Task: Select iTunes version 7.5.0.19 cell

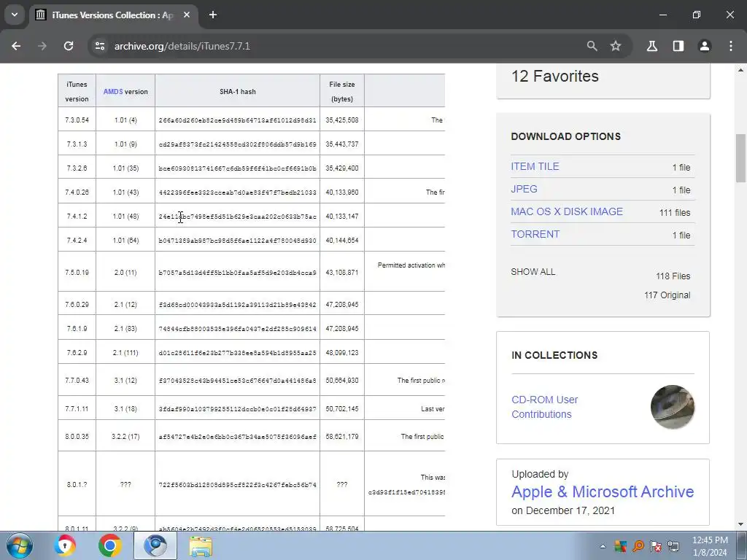Action: pyautogui.click(x=77, y=273)
